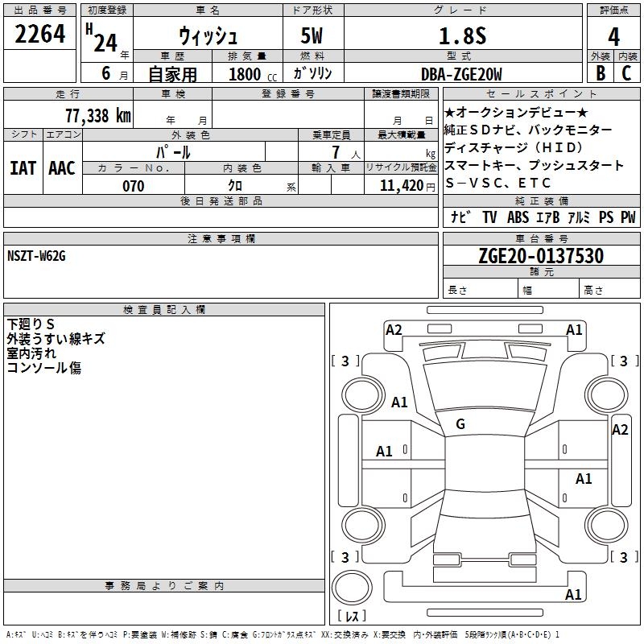This screenshot has width=644, height=644.
Task: Select the grade value 1.8S
Action: click(463, 35)
